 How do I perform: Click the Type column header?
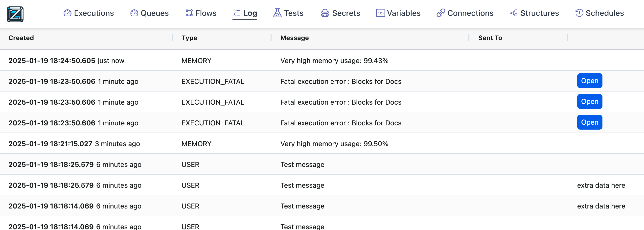coord(189,38)
